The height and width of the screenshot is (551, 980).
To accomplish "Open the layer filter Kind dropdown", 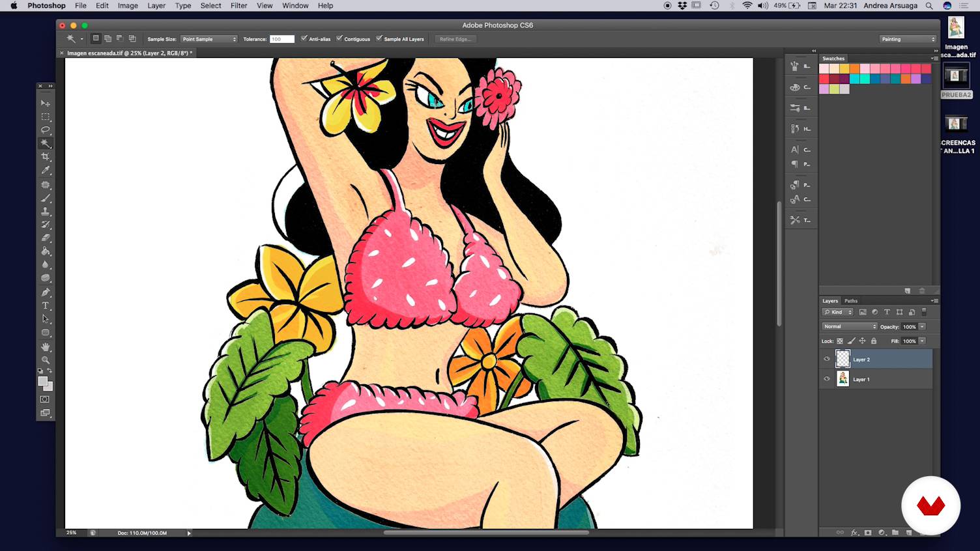I will 838,312.
